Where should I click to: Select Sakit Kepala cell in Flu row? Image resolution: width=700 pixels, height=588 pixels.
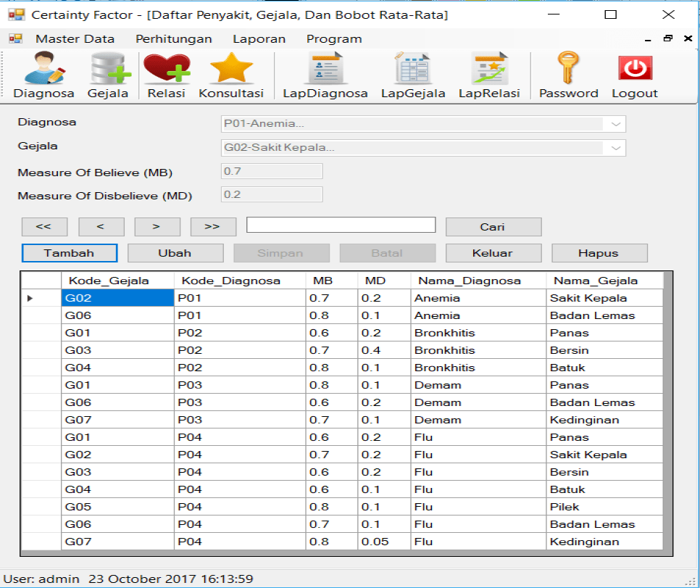[604, 455]
